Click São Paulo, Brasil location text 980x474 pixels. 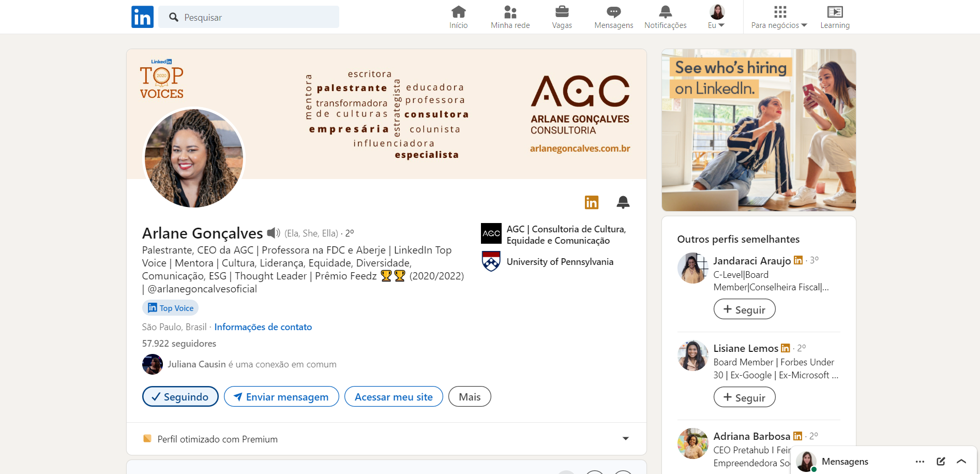[174, 327]
